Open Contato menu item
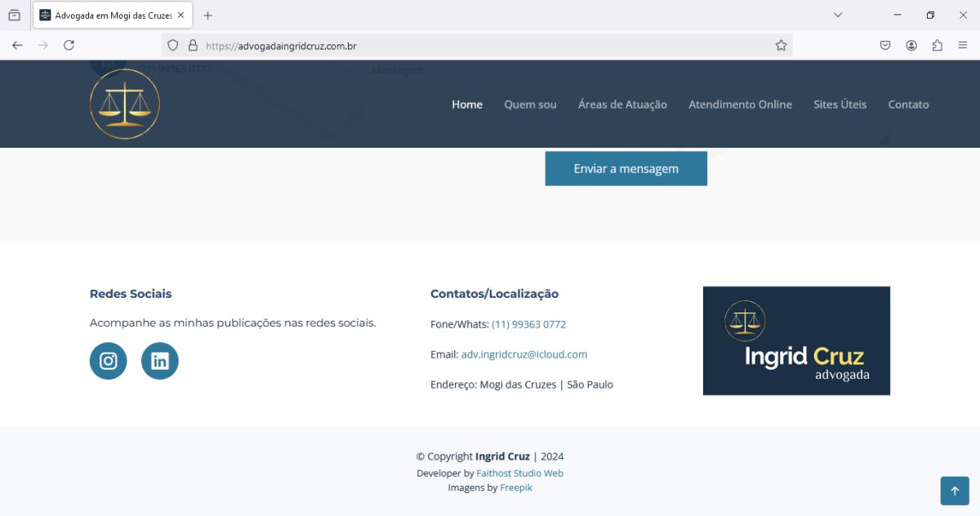This screenshot has height=516, width=980. click(908, 105)
